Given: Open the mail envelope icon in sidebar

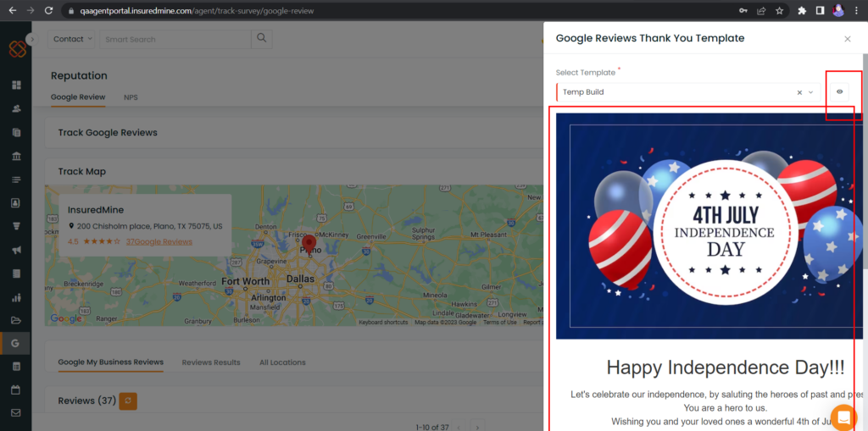Looking at the screenshot, I should [x=16, y=412].
